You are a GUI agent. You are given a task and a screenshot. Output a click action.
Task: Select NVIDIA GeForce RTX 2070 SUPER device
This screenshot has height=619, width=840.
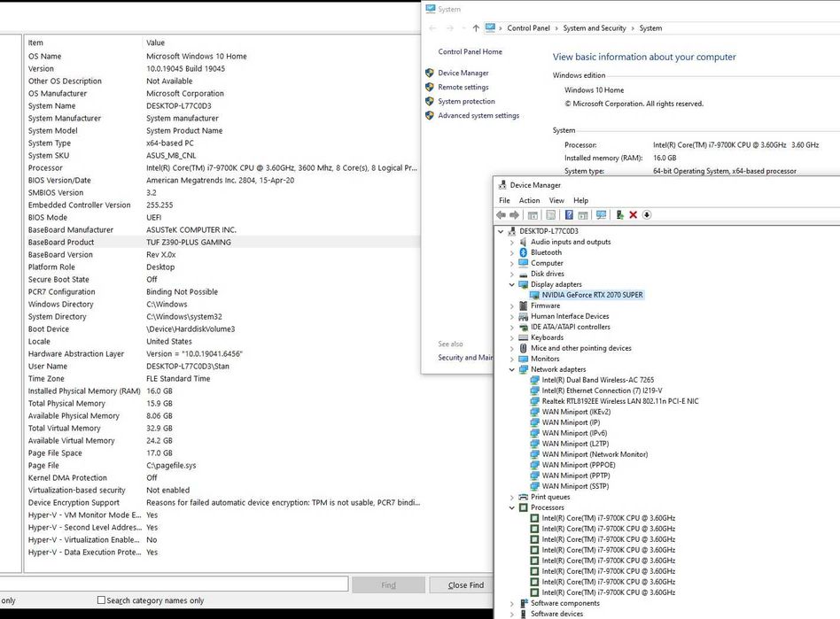tap(592, 295)
